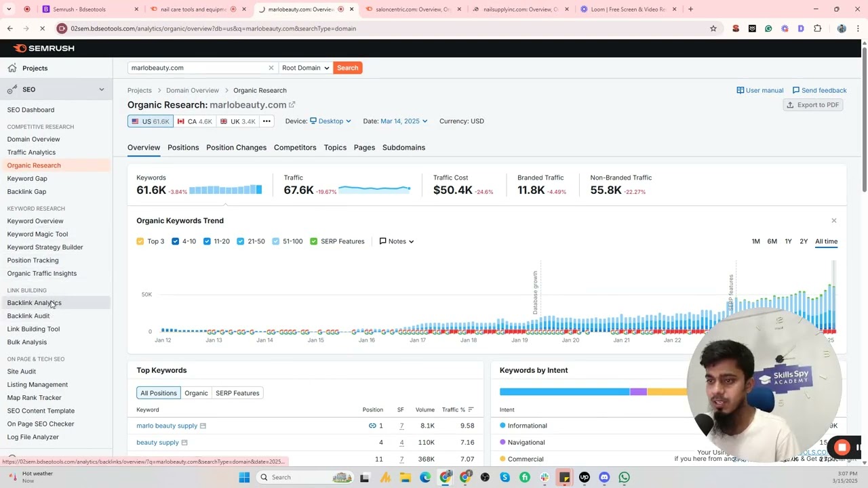The width and height of the screenshot is (868, 488).
Task: Open the browser extensions puzzle icon
Action: [x=817, y=28]
